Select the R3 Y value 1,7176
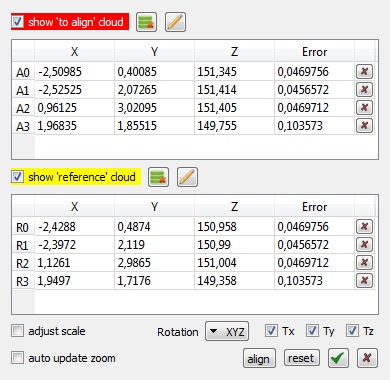The width and height of the screenshot is (390, 380). [x=154, y=280]
